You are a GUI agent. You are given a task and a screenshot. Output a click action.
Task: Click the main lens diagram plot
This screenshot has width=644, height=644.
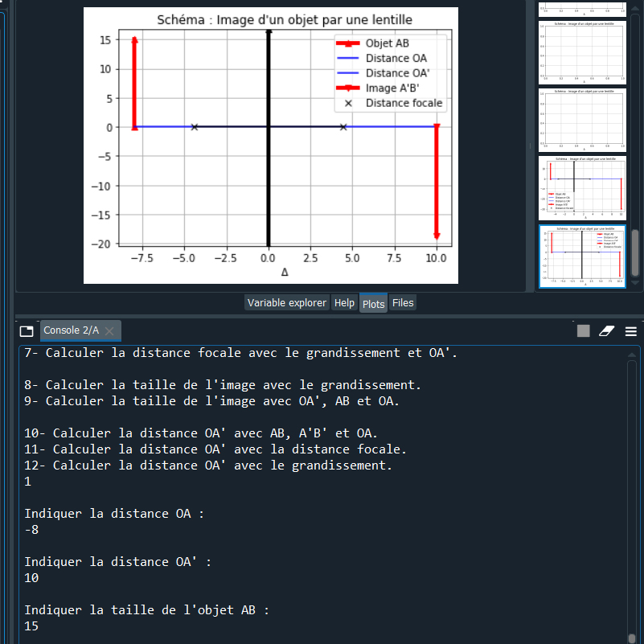[271, 145]
